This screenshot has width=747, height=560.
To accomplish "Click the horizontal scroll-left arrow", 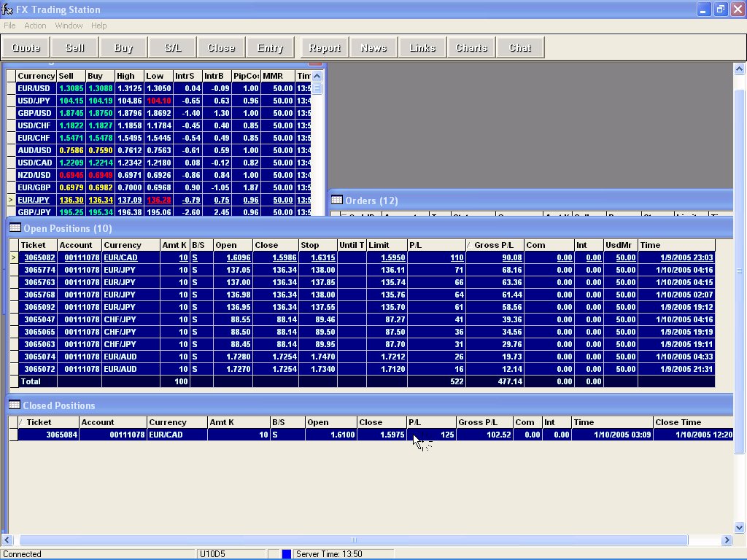I will (7, 540).
